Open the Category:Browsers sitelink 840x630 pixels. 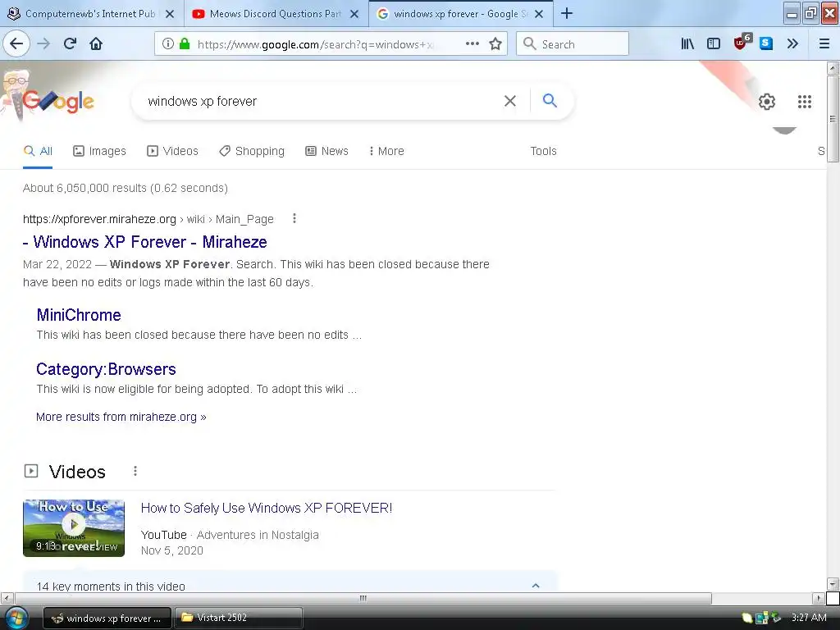[106, 369]
